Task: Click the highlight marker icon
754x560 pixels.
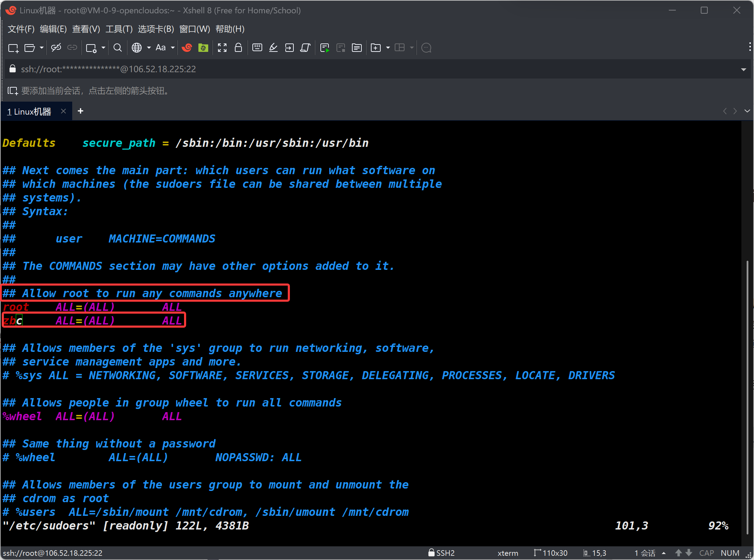Action: click(x=273, y=48)
